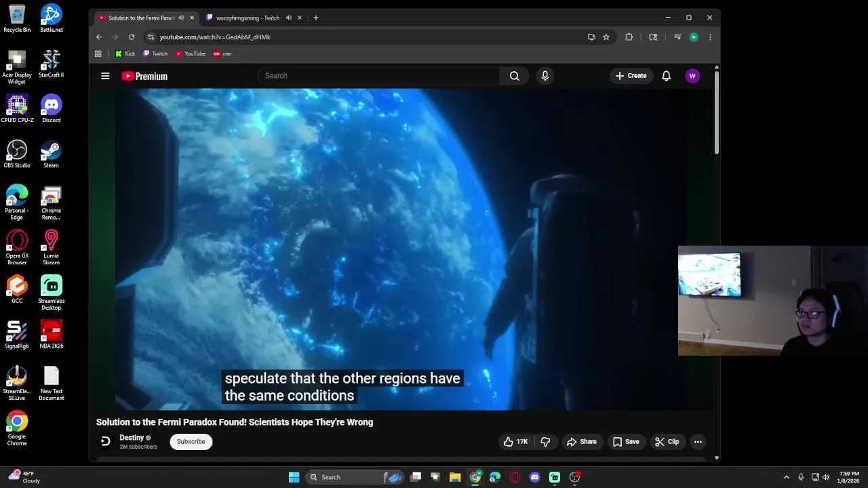Image resolution: width=868 pixels, height=488 pixels.
Task: Open the Kick bookmark
Action: [x=125, y=54]
